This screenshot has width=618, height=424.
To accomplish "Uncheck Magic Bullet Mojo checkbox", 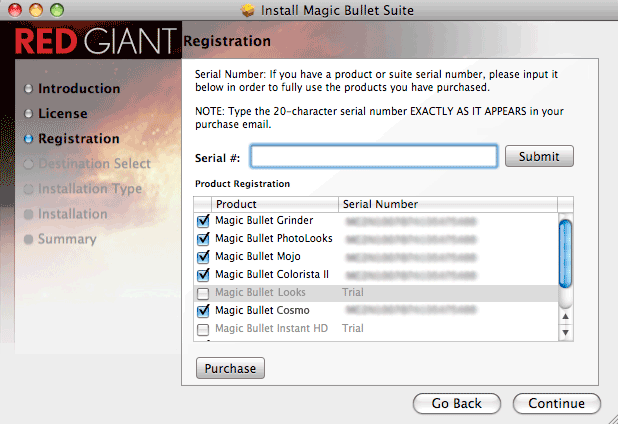I will pos(203,257).
